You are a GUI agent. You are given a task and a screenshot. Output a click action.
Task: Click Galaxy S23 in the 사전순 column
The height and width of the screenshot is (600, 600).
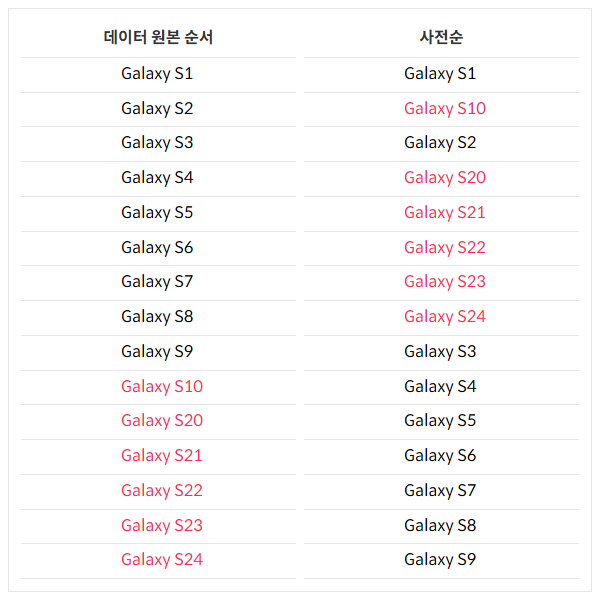(x=445, y=282)
